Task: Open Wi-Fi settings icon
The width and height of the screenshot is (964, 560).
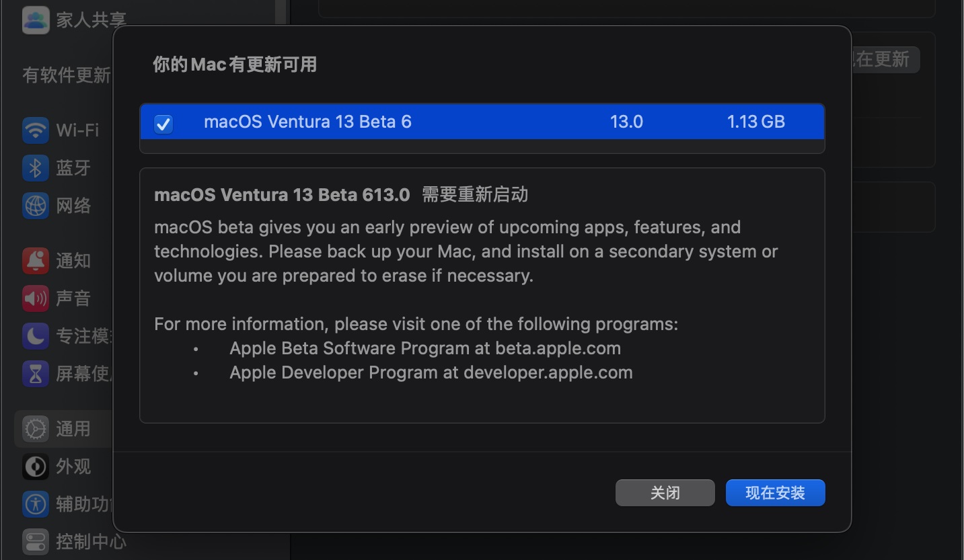Action: 35,130
